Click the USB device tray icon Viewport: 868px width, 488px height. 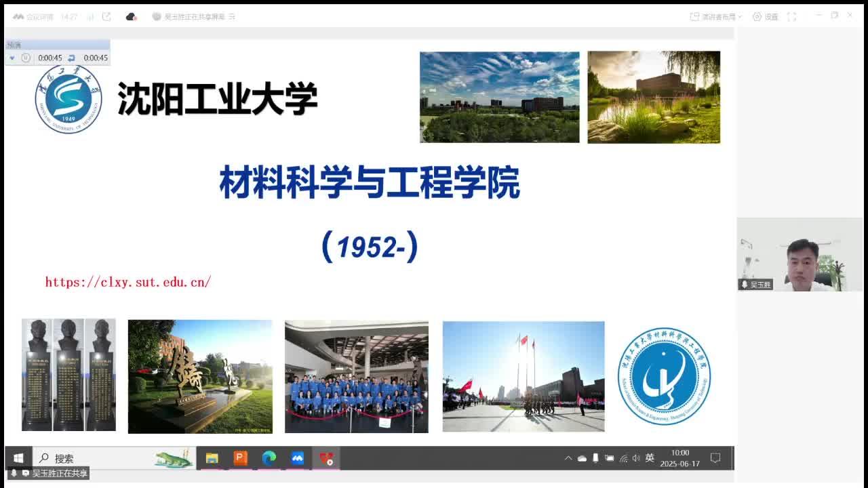pos(595,458)
